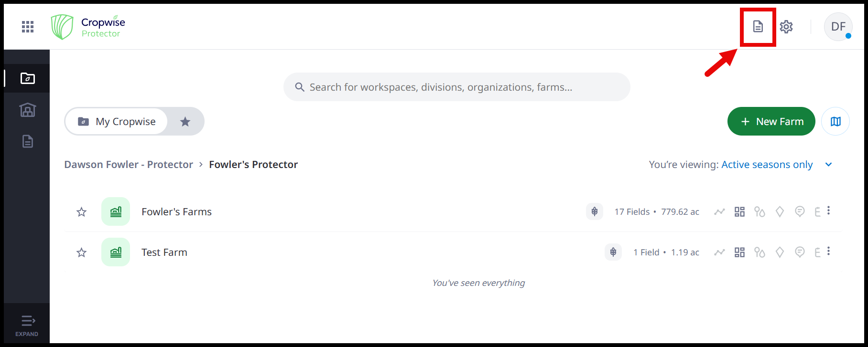
Task: Click the diamond icon on Test Farm row
Action: coord(780,252)
